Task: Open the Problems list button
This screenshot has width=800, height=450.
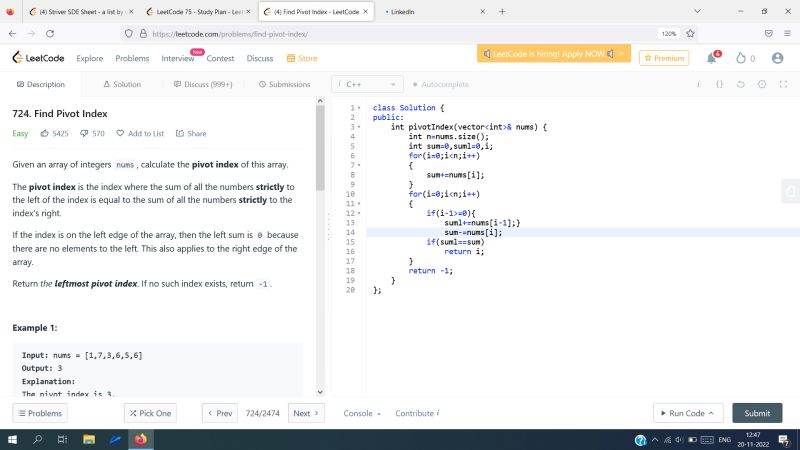Action: click(40, 413)
